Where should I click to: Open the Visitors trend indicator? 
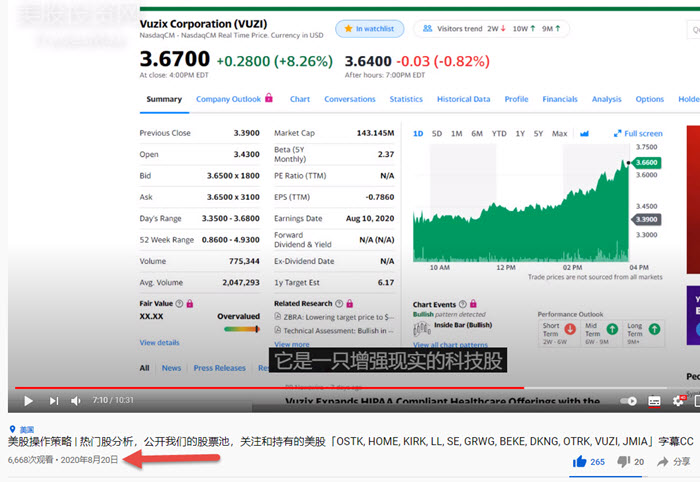(x=491, y=29)
